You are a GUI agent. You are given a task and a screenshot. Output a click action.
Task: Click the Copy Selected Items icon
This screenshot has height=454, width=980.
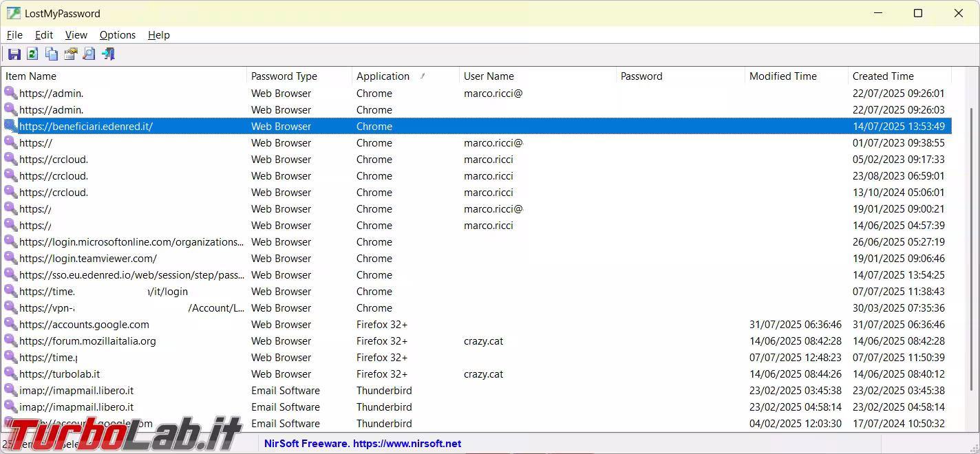point(52,54)
